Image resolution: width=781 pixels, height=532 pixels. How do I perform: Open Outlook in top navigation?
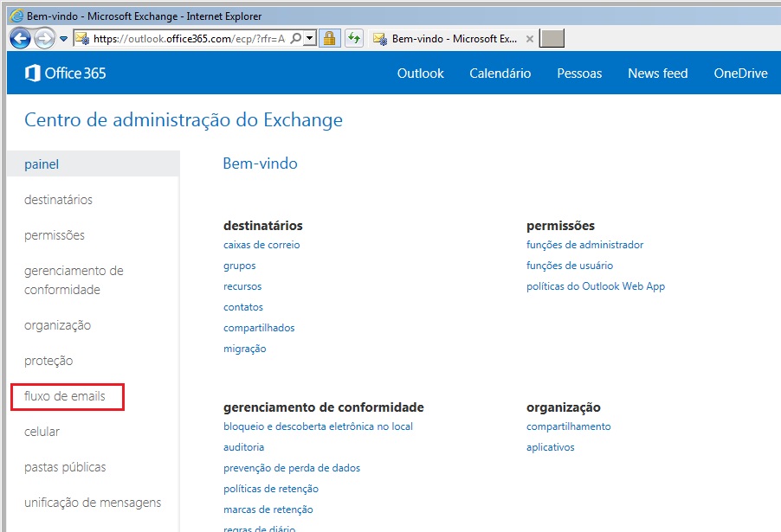click(x=421, y=74)
